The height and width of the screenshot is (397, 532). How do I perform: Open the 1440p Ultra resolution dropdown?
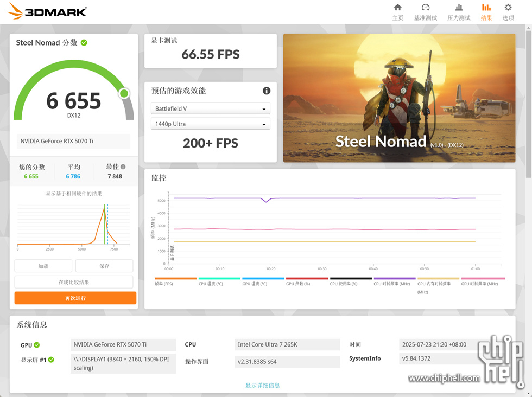tap(211, 124)
